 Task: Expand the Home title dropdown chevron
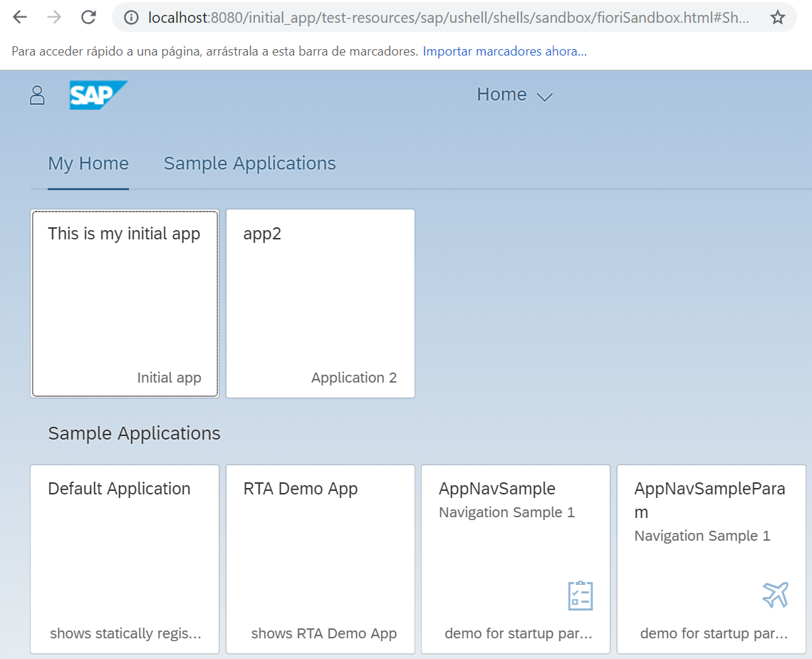click(545, 95)
